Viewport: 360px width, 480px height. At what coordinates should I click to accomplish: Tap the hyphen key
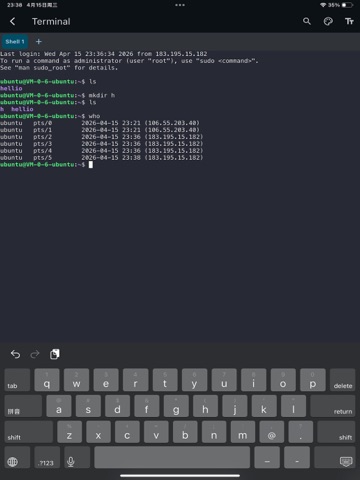[x=297, y=457]
